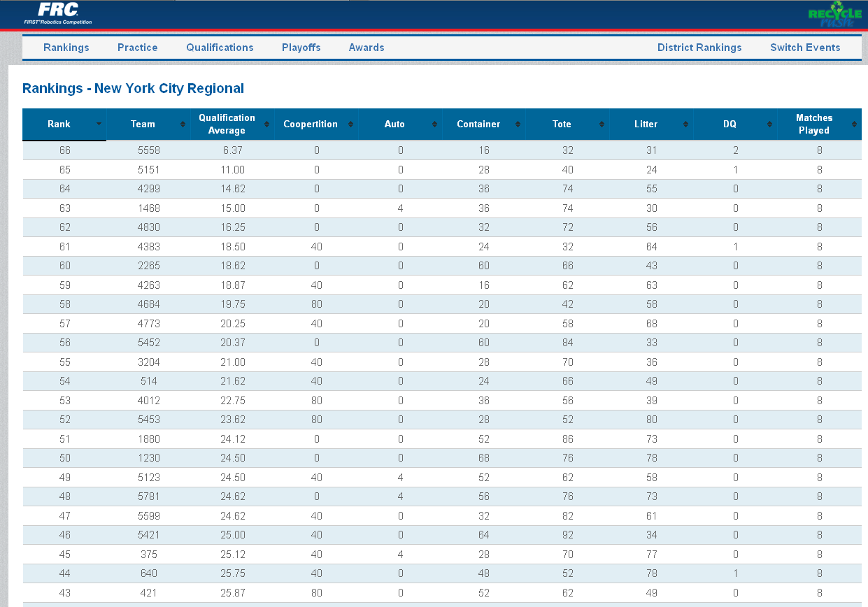Click qualification average 18.87
868x607 pixels.
[232, 285]
